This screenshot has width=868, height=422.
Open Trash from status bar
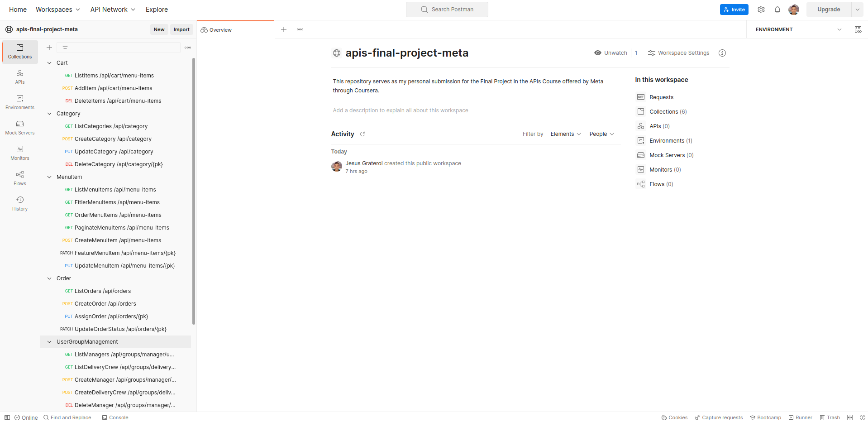click(830, 417)
